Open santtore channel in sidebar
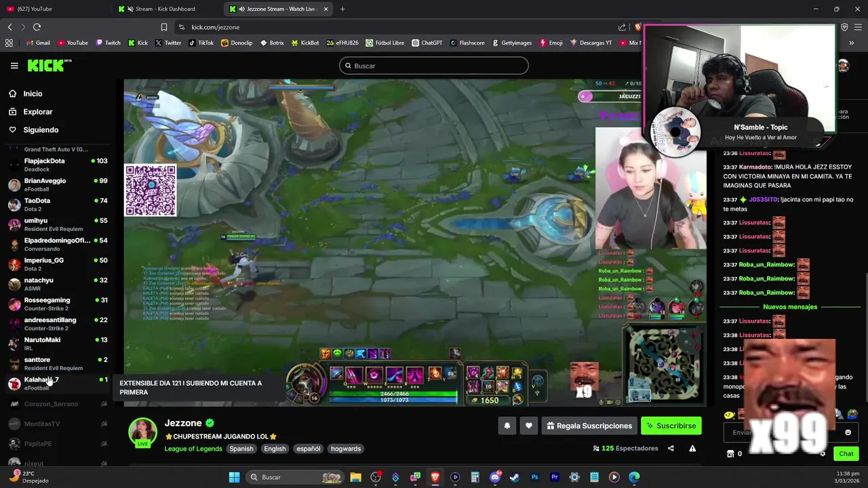 pos(57,363)
